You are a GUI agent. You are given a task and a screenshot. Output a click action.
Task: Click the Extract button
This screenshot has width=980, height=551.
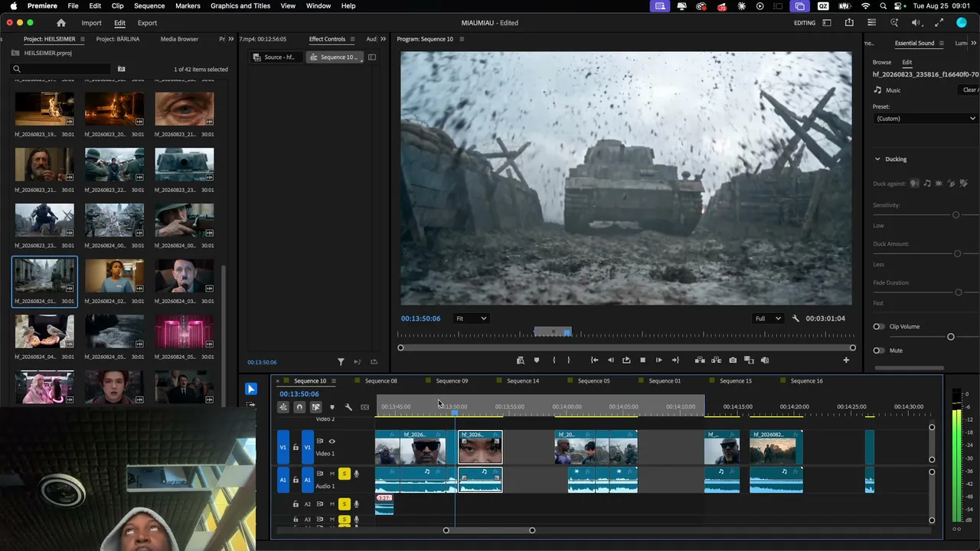pyautogui.click(x=716, y=360)
